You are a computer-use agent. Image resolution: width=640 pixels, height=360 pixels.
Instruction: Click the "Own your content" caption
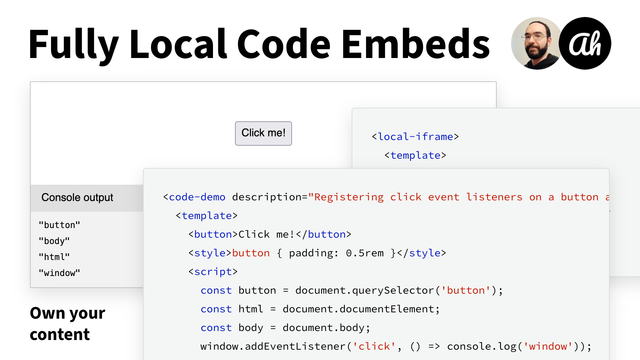(67, 324)
